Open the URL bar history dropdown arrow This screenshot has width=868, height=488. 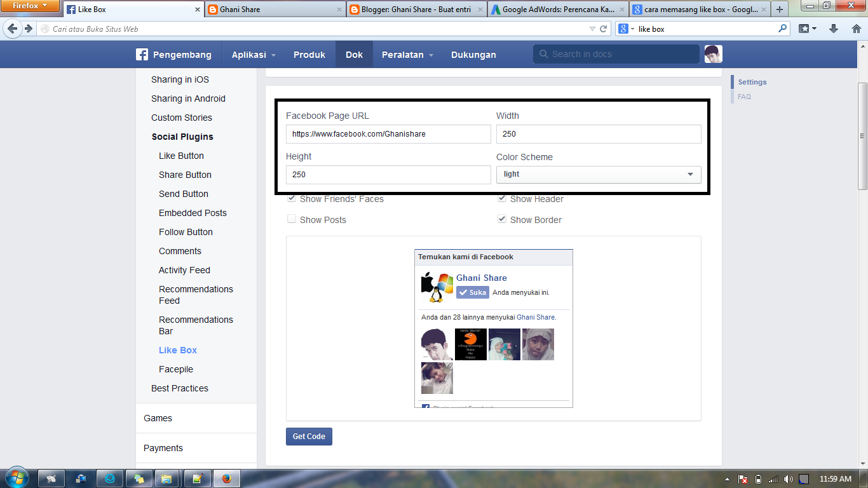pyautogui.click(x=592, y=29)
